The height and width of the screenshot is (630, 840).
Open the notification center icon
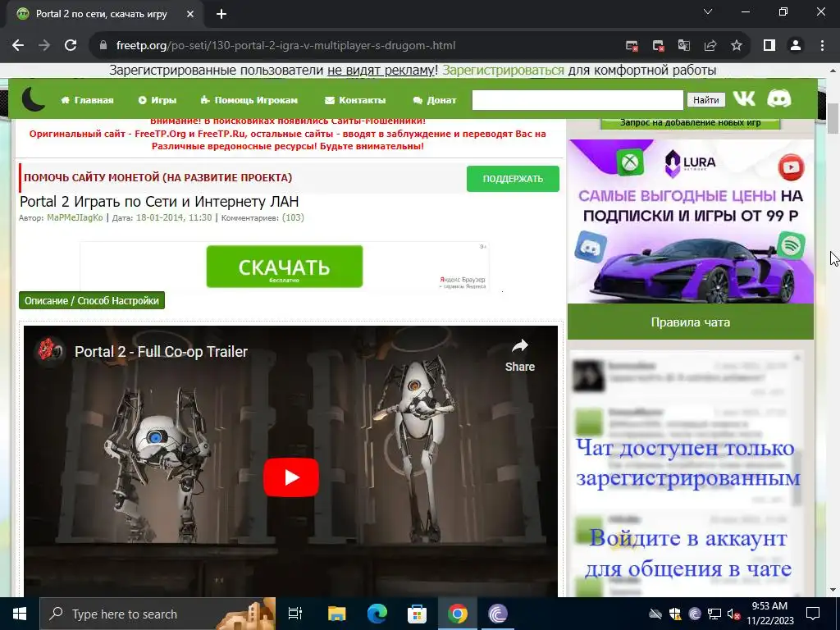tap(813, 614)
